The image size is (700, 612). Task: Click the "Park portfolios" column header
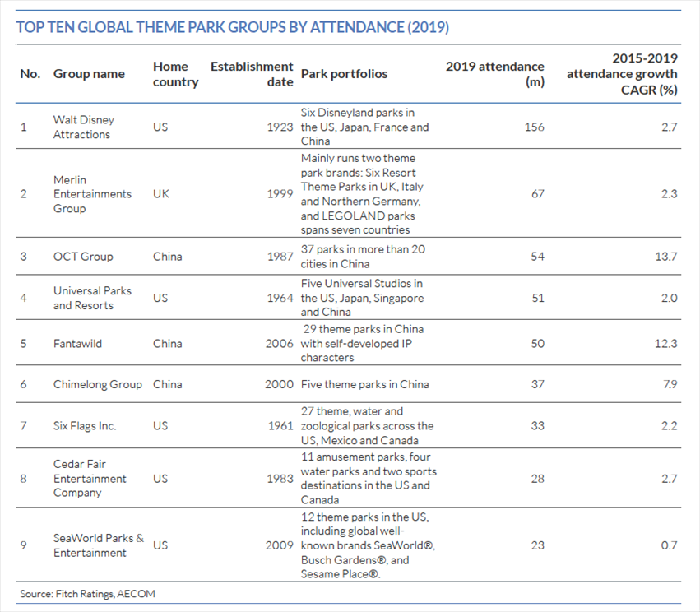click(344, 74)
